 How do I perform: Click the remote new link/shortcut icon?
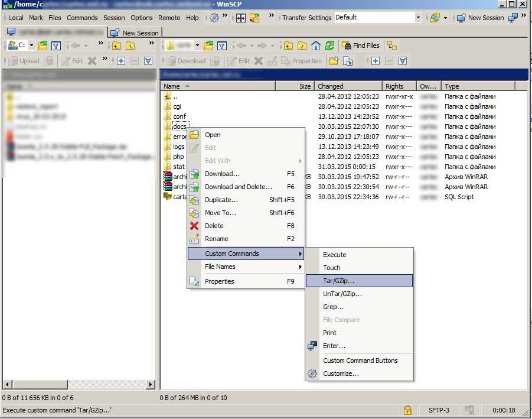pos(348,61)
